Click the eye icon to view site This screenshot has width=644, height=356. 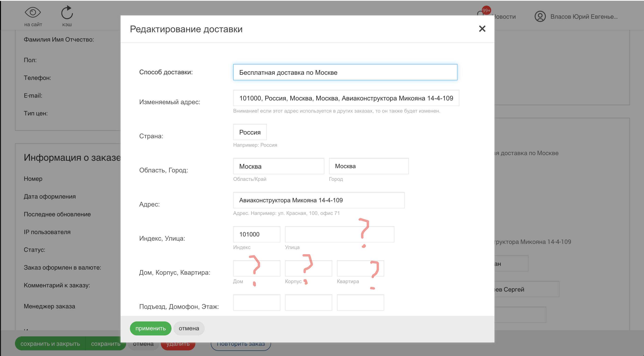[x=33, y=12]
